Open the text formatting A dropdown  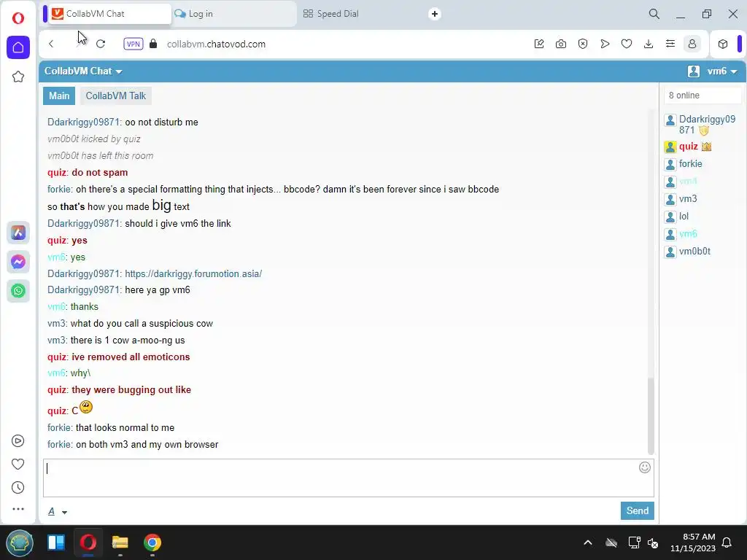pyautogui.click(x=57, y=511)
